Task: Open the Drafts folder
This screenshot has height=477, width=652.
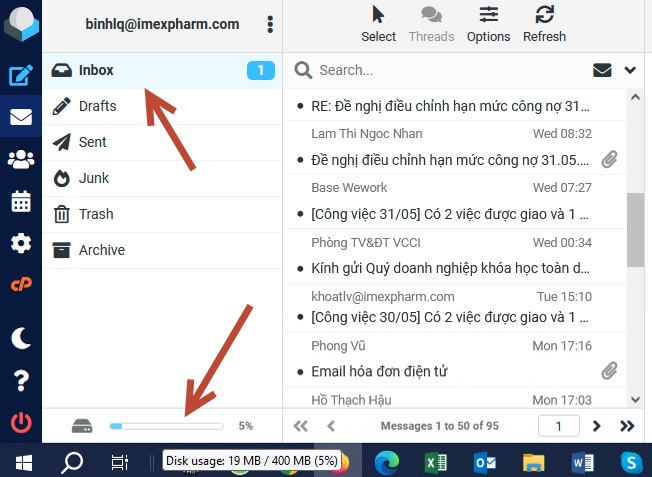Action: tap(162, 106)
